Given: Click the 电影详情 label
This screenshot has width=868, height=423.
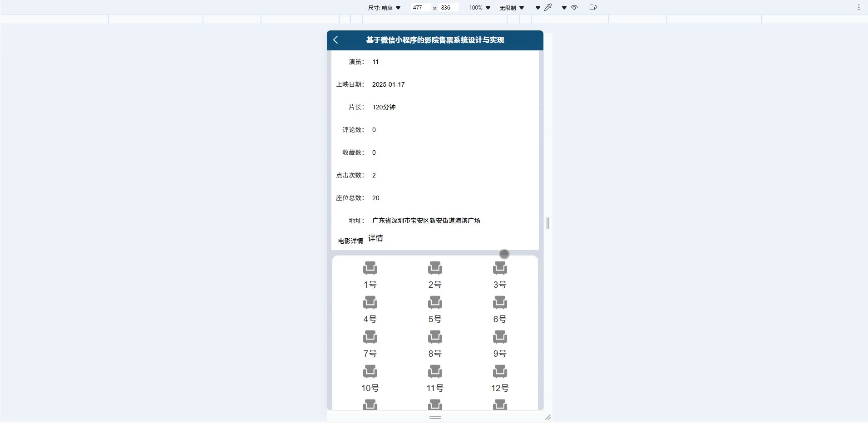Looking at the screenshot, I should tap(350, 241).
